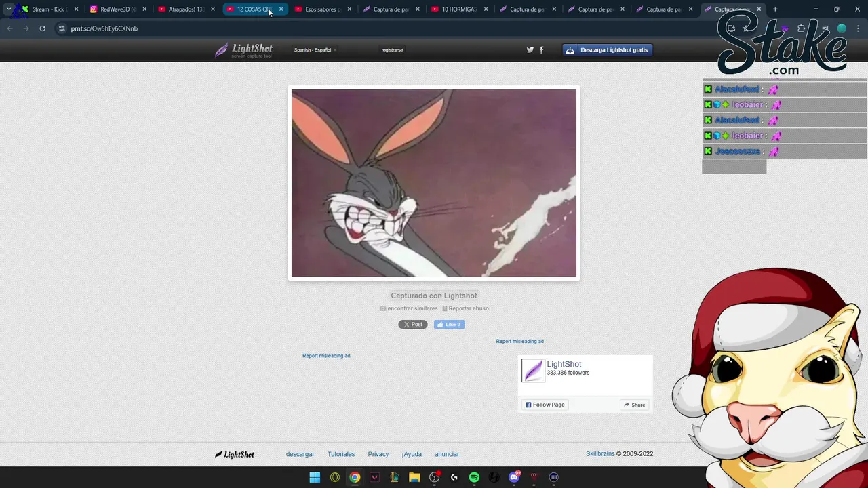Click the prnt.sc URL in address bar
Screen dimensions: 868x488
tap(104, 28)
